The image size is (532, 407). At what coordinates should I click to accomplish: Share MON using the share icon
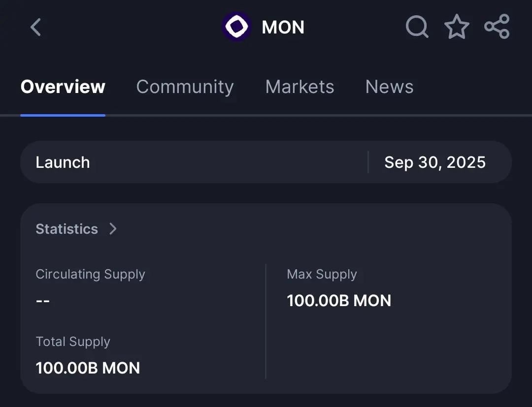click(497, 27)
